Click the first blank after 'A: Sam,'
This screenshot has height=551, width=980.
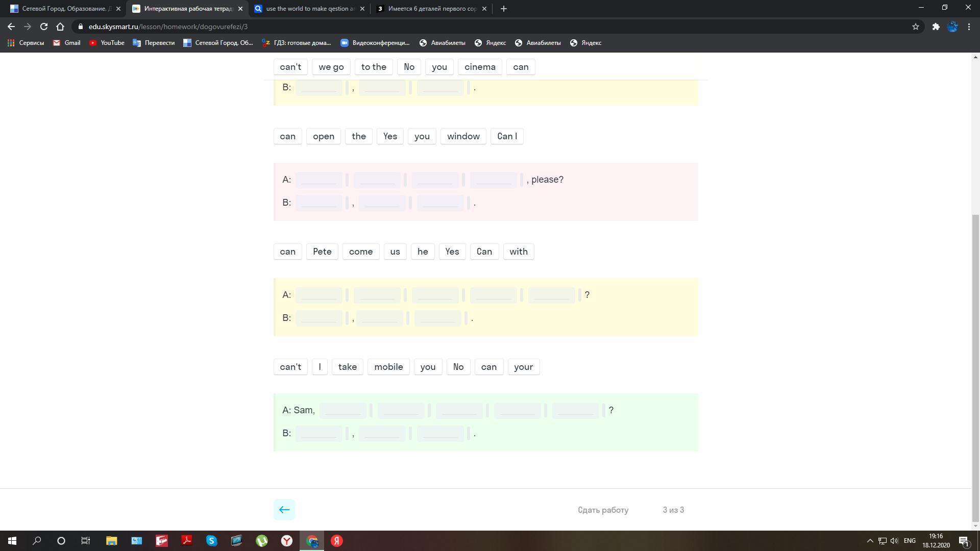[x=342, y=410]
